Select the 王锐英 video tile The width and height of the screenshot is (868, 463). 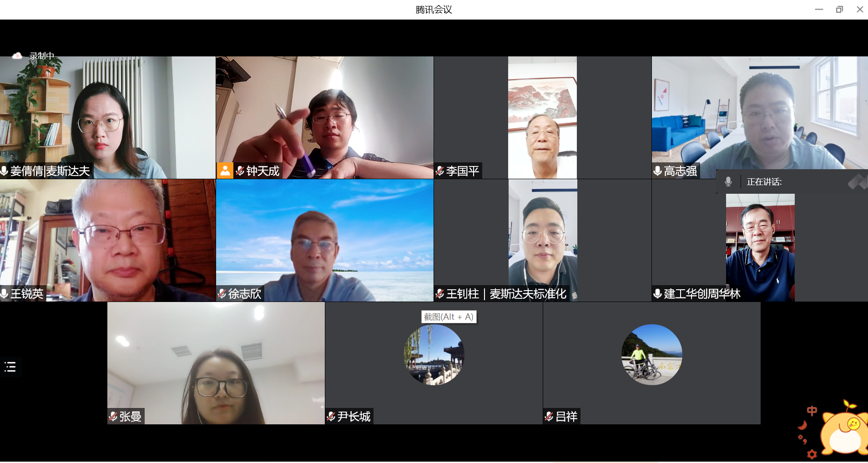pyautogui.click(x=107, y=240)
